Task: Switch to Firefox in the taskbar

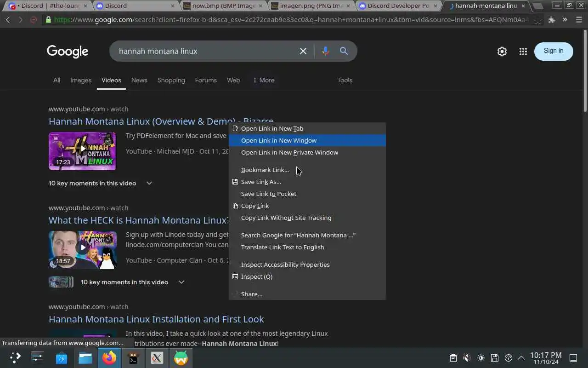Action: [x=109, y=358]
